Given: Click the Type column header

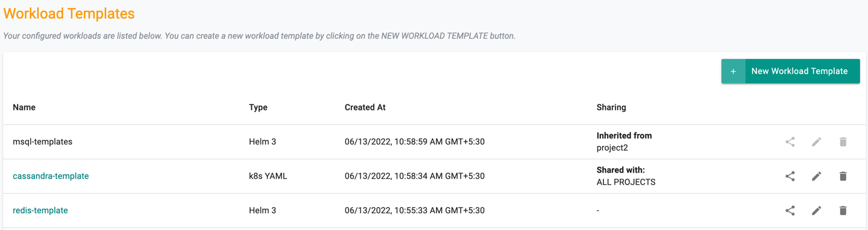Looking at the screenshot, I should [258, 107].
